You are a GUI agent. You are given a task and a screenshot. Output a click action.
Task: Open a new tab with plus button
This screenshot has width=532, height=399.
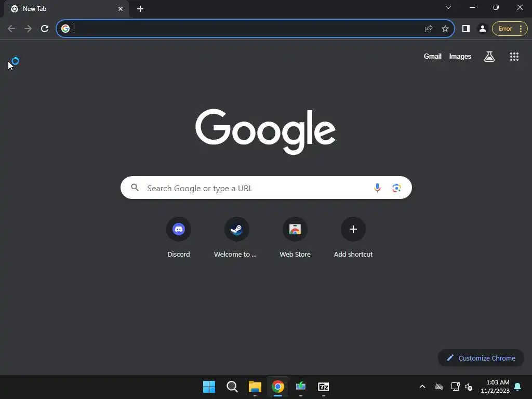pos(140,9)
